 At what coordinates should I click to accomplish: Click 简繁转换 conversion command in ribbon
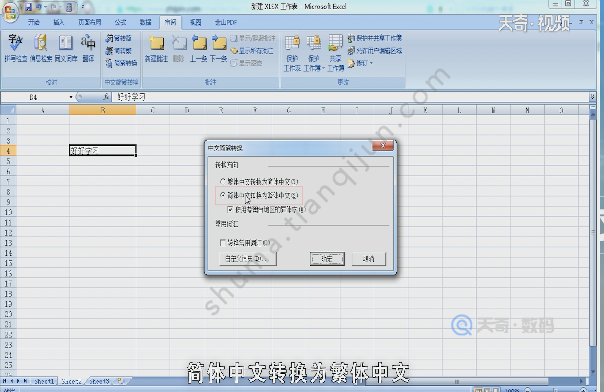pyautogui.click(x=121, y=63)
